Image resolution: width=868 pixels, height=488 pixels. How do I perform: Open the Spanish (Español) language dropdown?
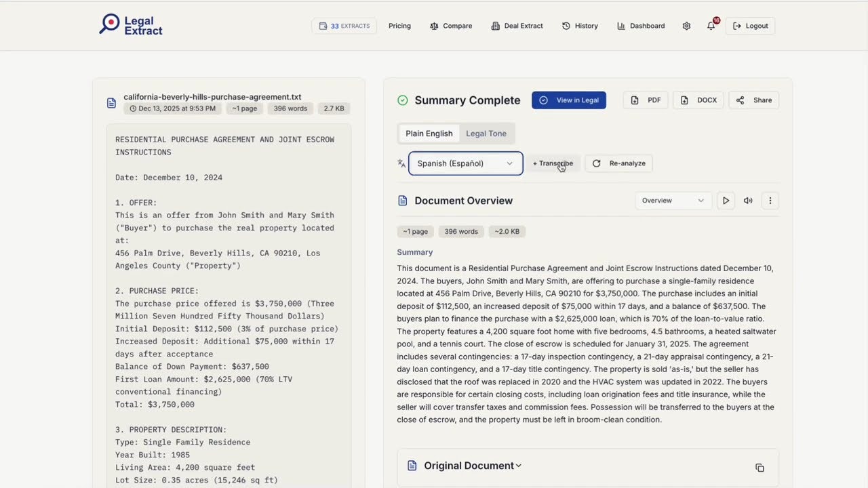[465, 163]
